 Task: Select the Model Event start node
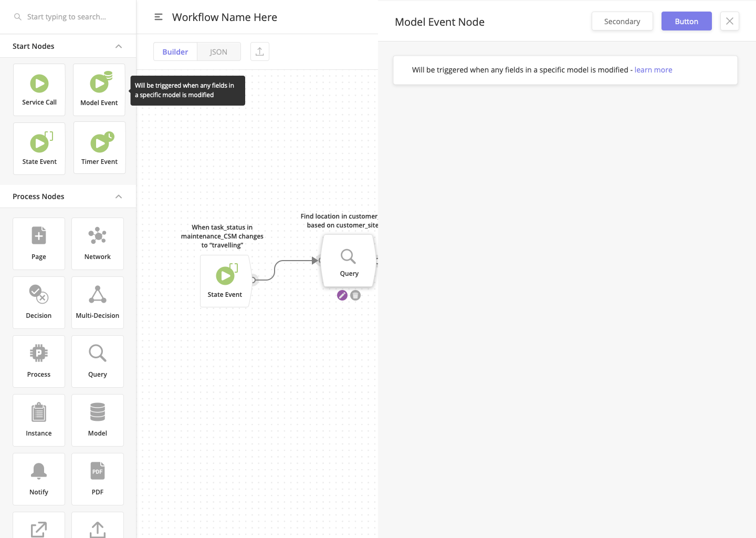tap(99, 90)
